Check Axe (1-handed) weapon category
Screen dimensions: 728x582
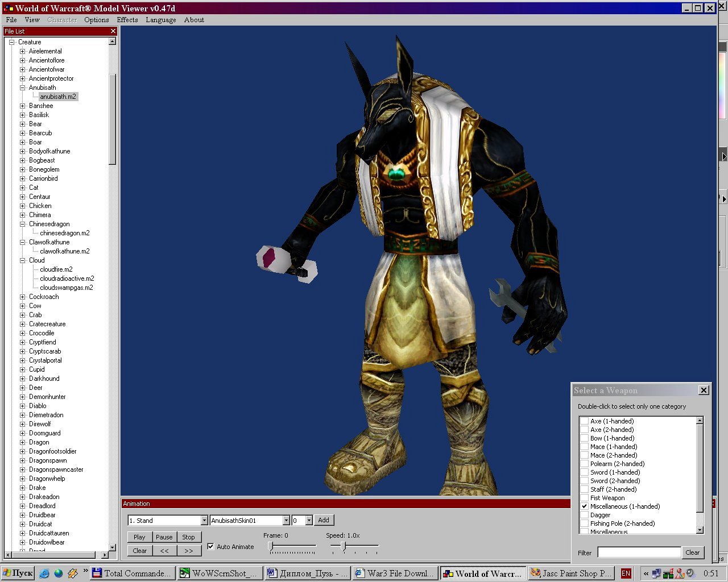click(584, 421)
